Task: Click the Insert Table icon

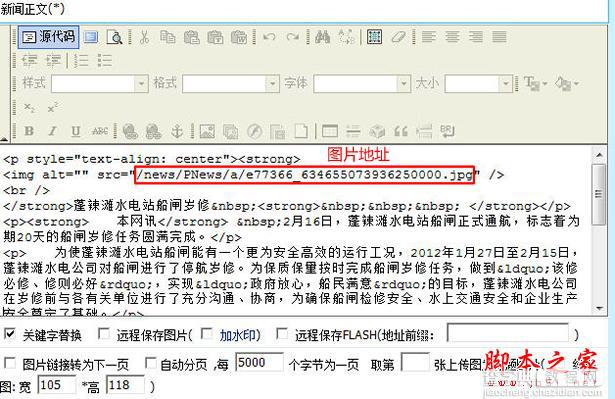Action: 329,131
